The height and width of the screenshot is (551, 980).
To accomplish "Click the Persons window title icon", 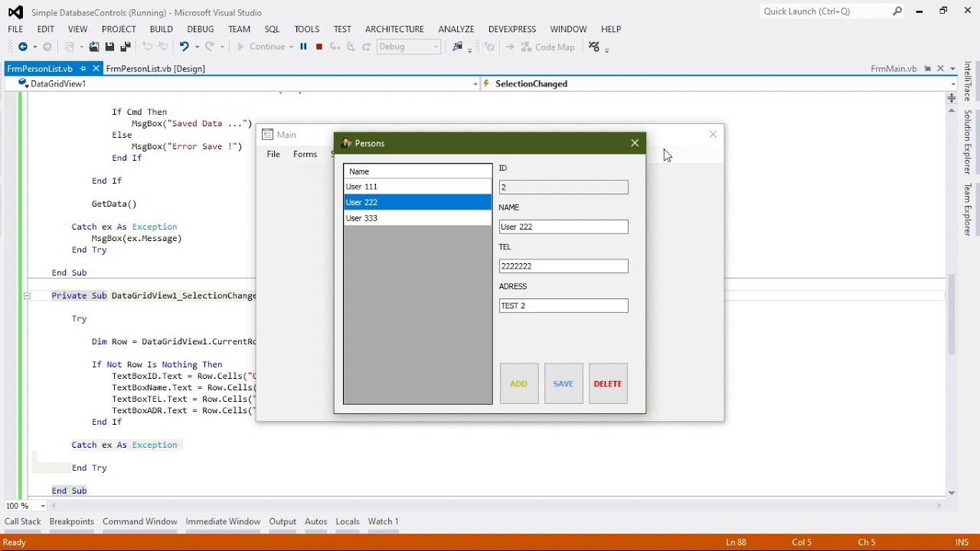I will pyautogui.click(x=346, y=143).
